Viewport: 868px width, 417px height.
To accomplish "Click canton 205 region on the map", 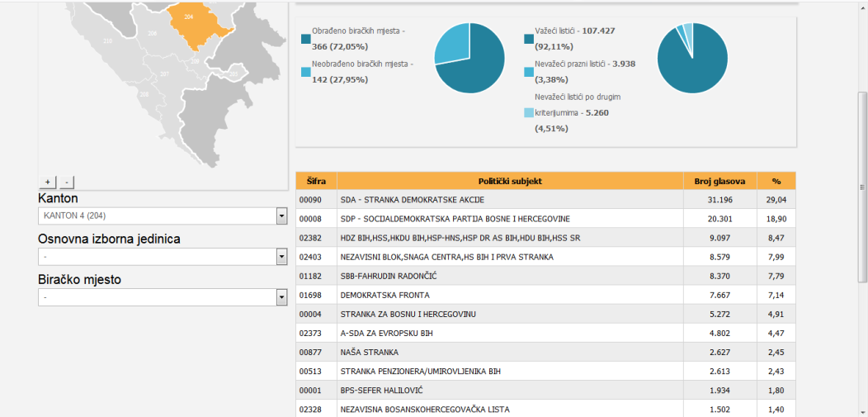I will [x=233, y=73].
